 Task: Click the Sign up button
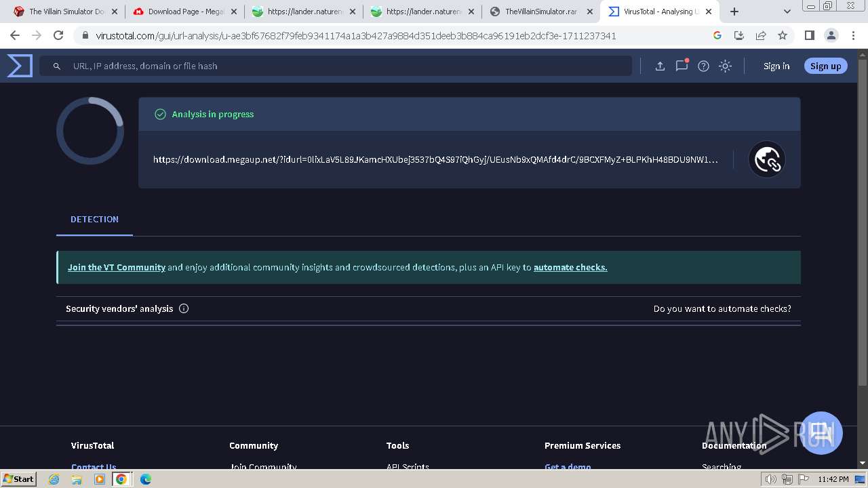[825, 66]
